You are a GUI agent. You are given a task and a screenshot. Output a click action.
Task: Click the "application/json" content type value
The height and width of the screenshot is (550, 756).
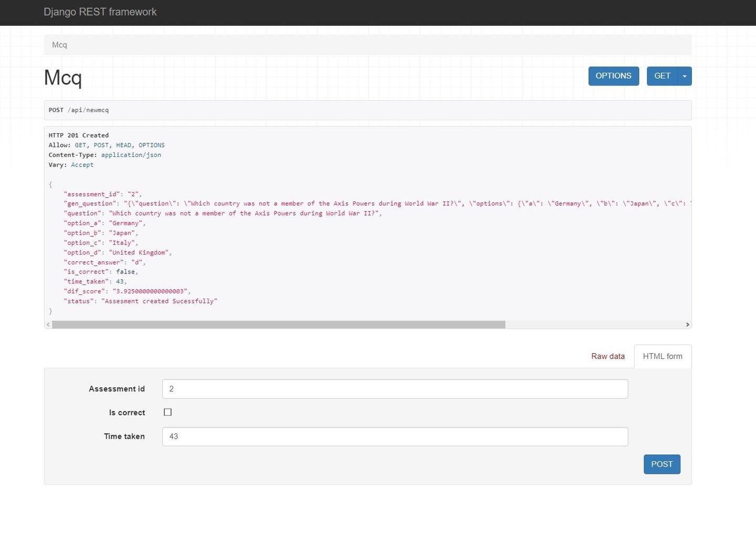131,155
